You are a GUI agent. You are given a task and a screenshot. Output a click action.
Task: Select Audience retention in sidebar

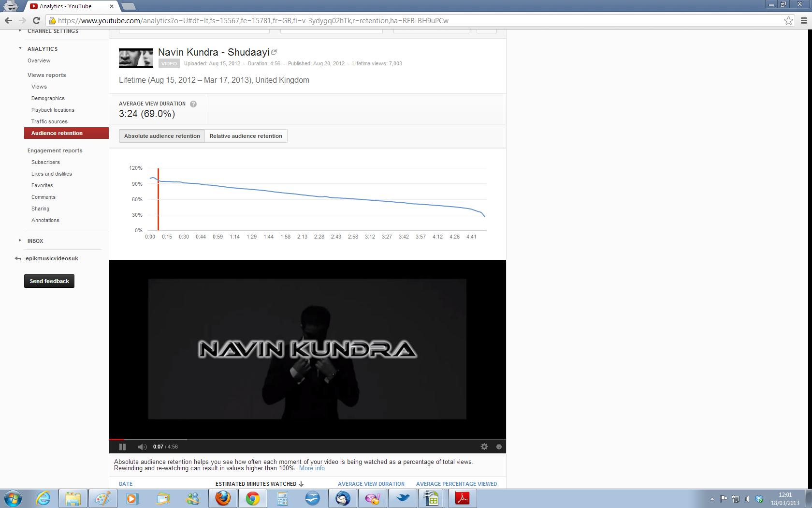66,133
